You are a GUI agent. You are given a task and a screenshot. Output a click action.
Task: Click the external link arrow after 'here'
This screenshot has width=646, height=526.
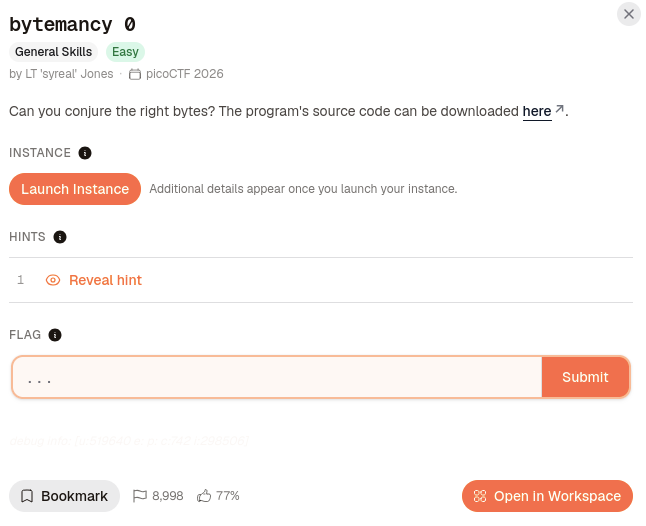[559, 109]
